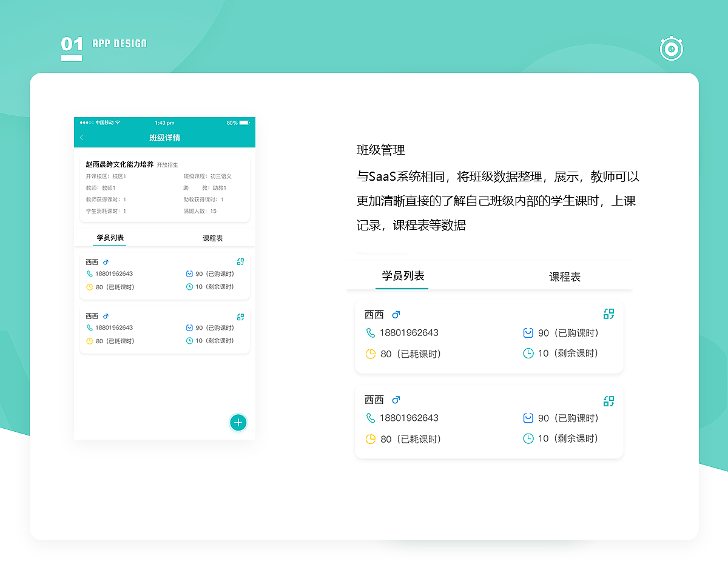This screenshot has width=728, height=564.
Task: Tap 开课校区：校区1 field
Action: click(106, 176)
